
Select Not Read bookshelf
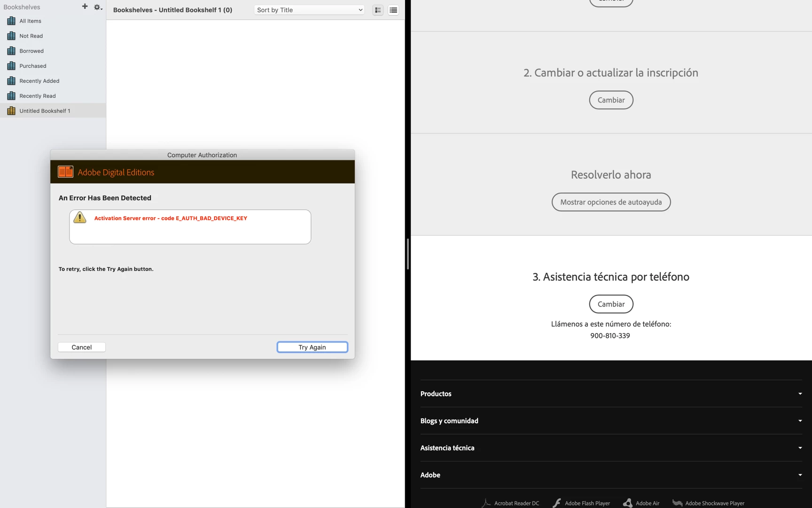tap(53, 36)
